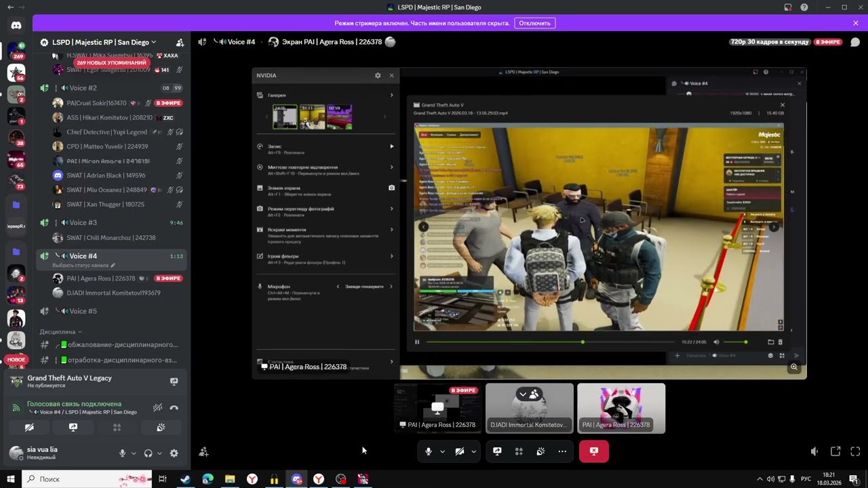868x488 pixels.
Task: Open the chat bubble icon at top right of call
Action: pos(855,42)
